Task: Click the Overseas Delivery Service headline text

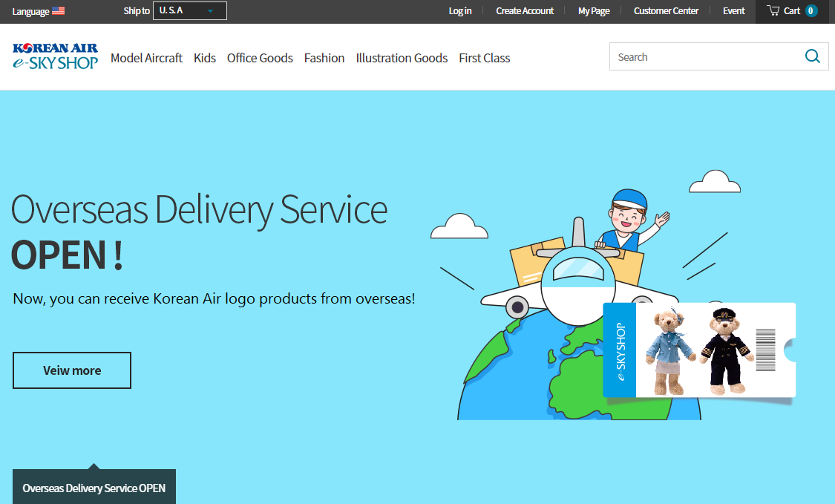Action: (199, 210)
